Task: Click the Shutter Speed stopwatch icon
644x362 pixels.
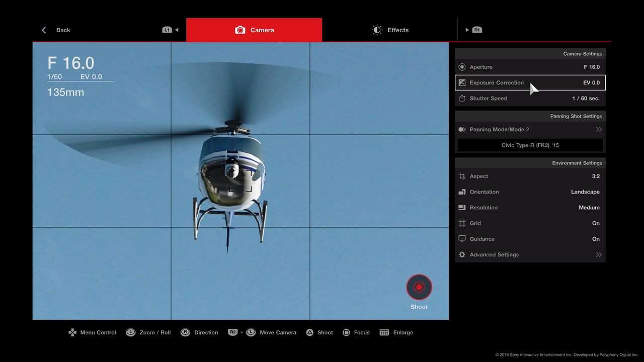Action: pos(462,99)
